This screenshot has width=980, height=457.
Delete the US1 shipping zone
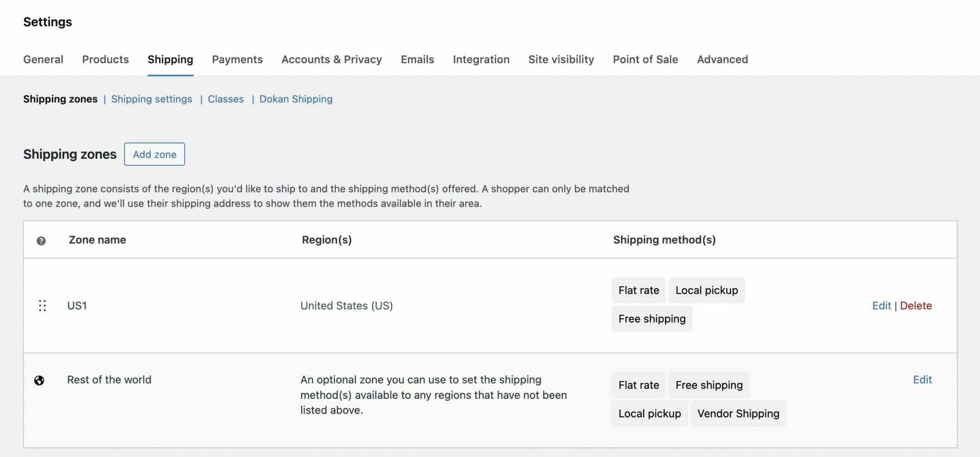tap(916, 306)
